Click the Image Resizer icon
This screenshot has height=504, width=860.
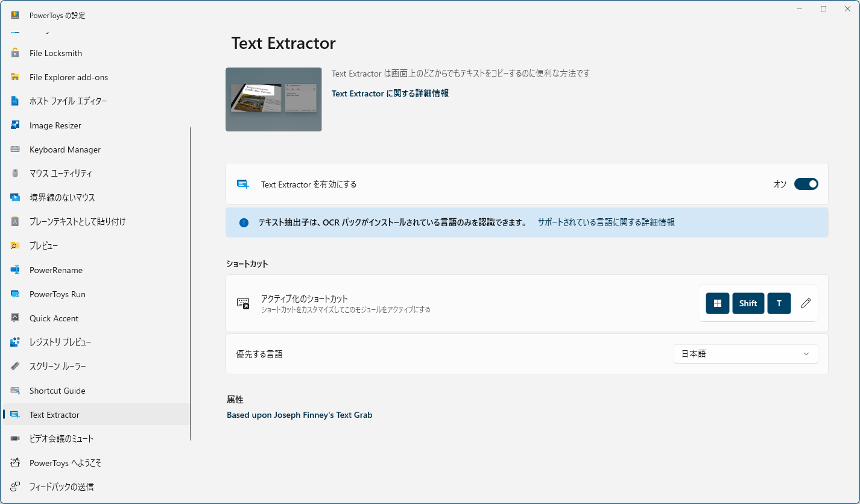coord(15,125)
